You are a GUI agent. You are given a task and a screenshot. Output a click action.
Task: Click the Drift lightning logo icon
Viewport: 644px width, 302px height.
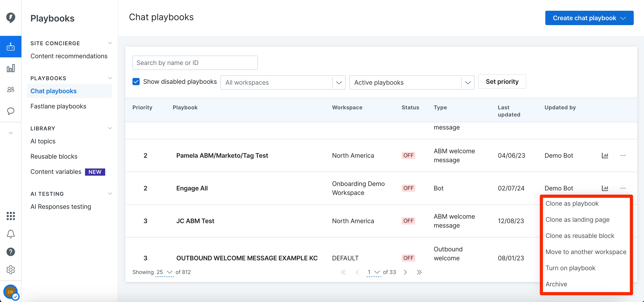coord(11,18)
